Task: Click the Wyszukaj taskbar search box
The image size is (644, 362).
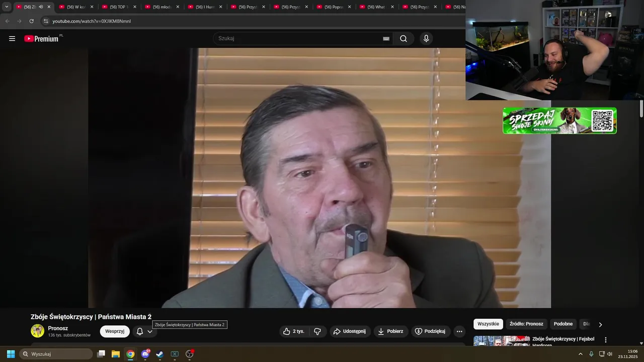Action: [x=55, y=354]
